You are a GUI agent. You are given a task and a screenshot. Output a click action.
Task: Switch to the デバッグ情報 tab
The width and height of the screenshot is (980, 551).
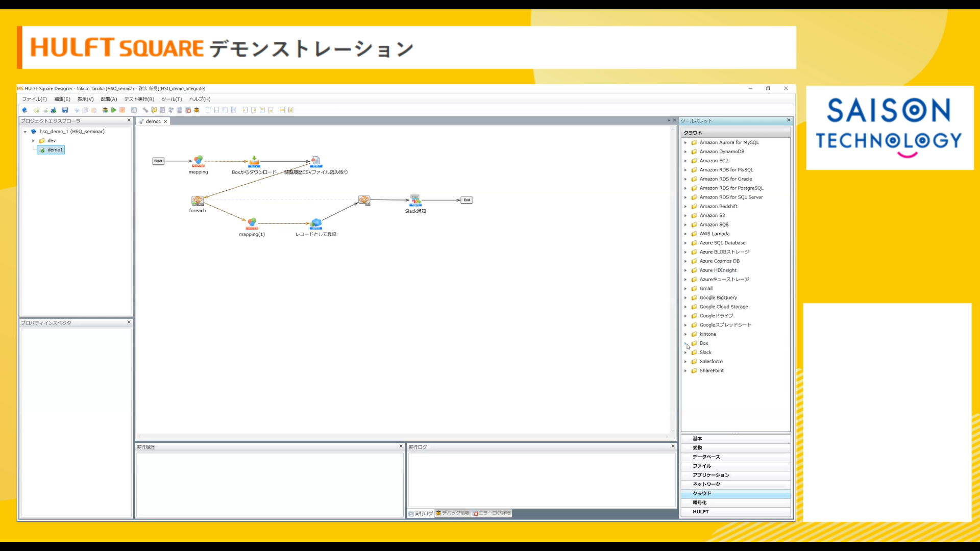click(453, 513)
